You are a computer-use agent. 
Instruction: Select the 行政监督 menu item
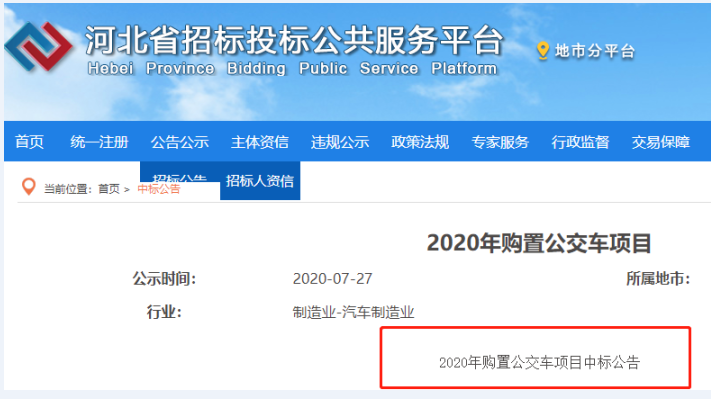(x=580, y=141)
